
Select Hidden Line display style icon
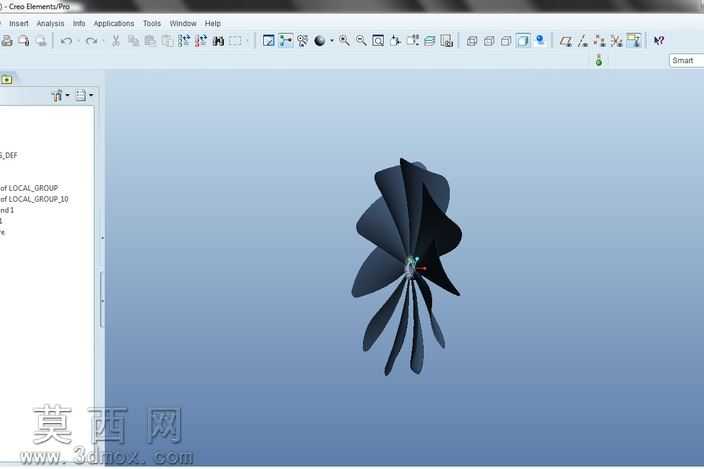click(x=489, y=41)
